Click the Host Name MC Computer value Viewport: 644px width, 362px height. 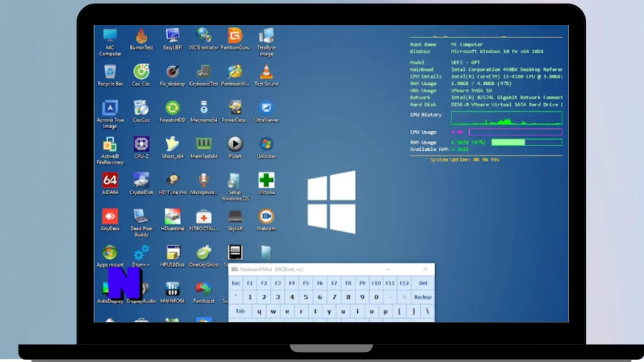coord(467,45)
